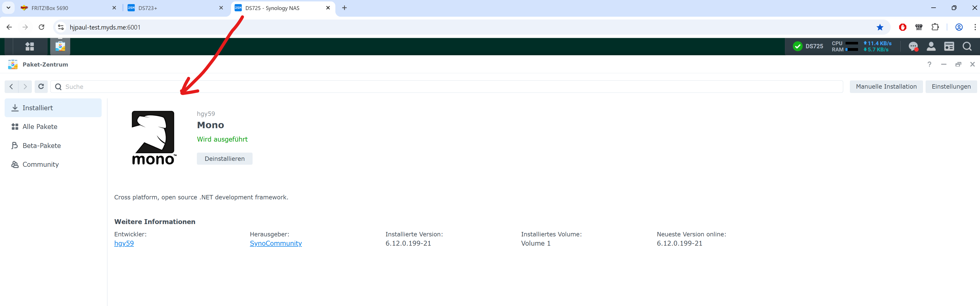Viewport: 980px width, 306px height.
Task: Expand the browser tab search dropdown
Action: click(8, 8)
